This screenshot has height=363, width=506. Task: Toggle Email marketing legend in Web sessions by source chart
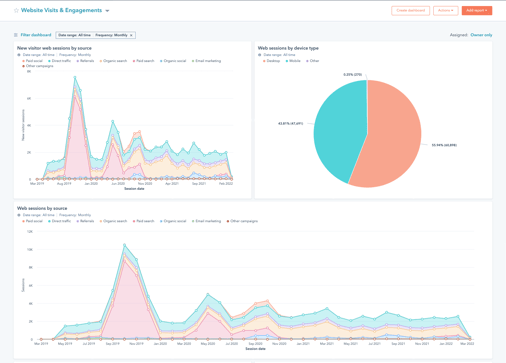(x=206, y=221)
